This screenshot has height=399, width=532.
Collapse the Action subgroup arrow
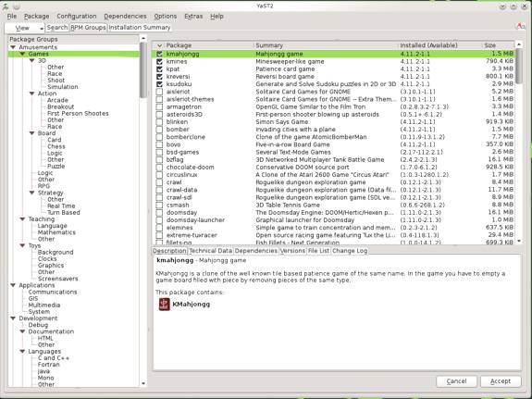(x=31, y=94)
